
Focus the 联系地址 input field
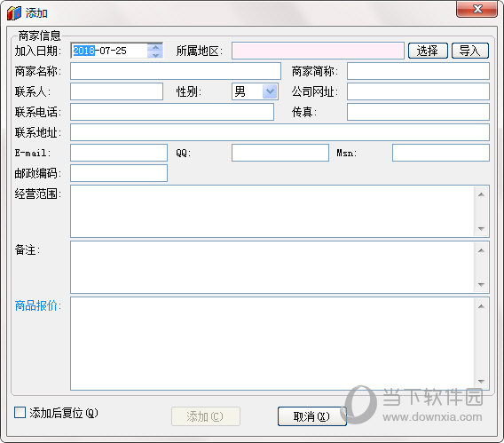280,132
